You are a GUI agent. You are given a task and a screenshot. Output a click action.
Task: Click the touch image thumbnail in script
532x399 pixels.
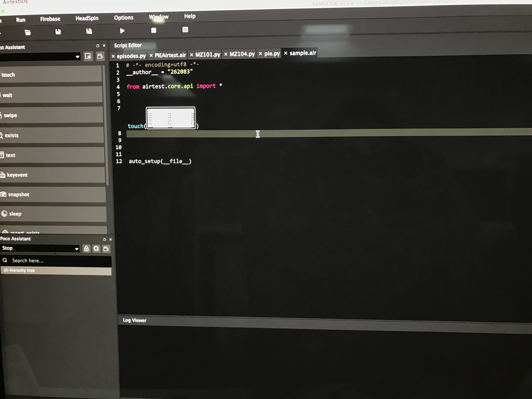point(170,118)
